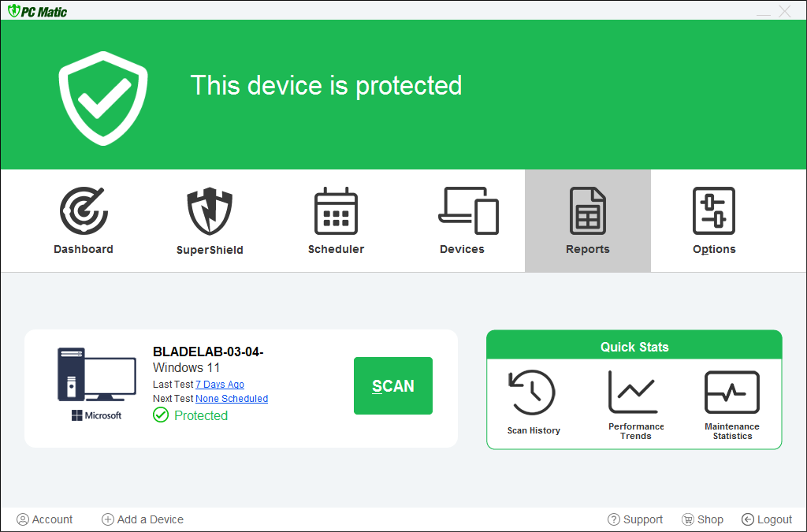View Scan History clock icon
Image resolution: width=807 pixels, height=532 pixels.
[x=534, y=392]
